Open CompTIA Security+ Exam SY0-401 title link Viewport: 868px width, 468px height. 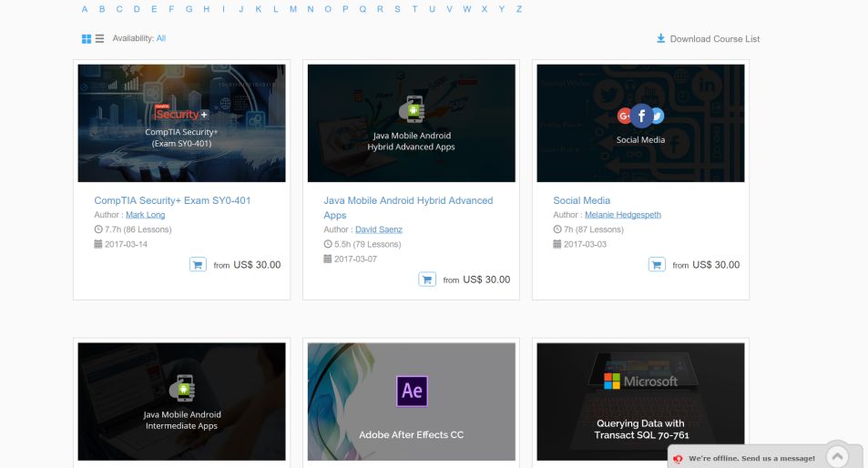coord(172,200)
